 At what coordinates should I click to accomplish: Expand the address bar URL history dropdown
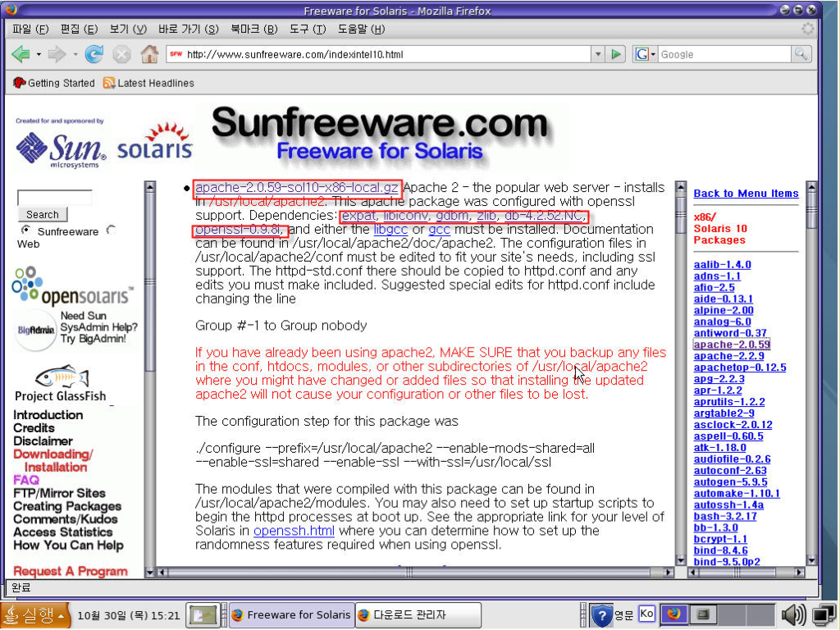598,54
